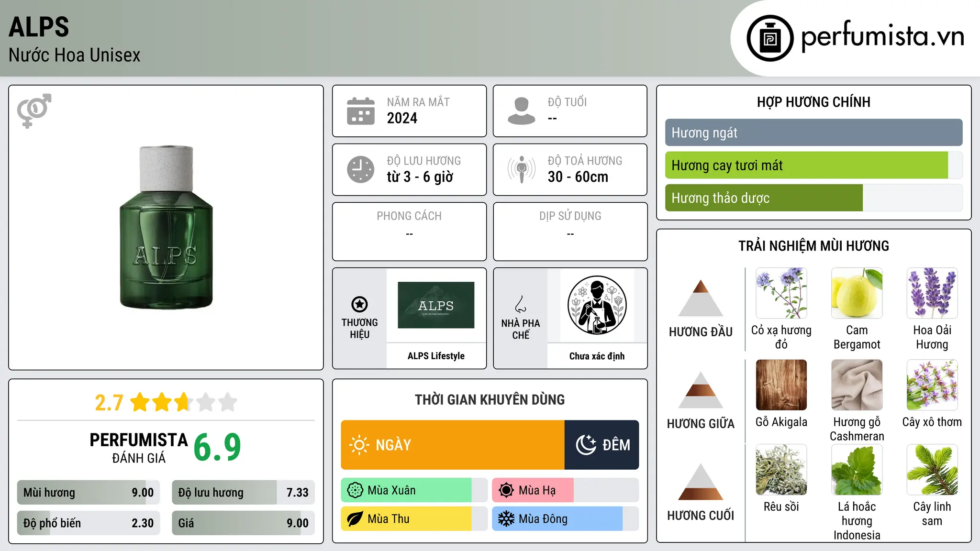
Task: Click the Độ phổ biến 2.30 rating bar
Action: tap(89, 523)
